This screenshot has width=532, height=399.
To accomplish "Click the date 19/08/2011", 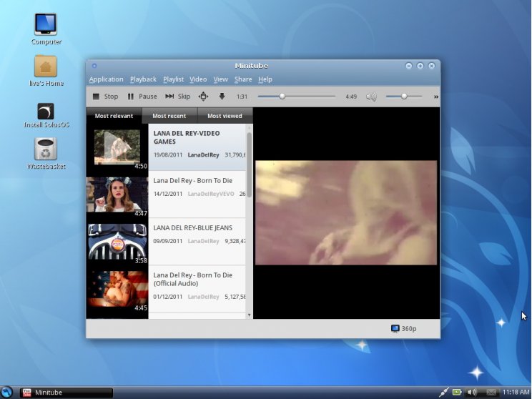I will 168,155.
